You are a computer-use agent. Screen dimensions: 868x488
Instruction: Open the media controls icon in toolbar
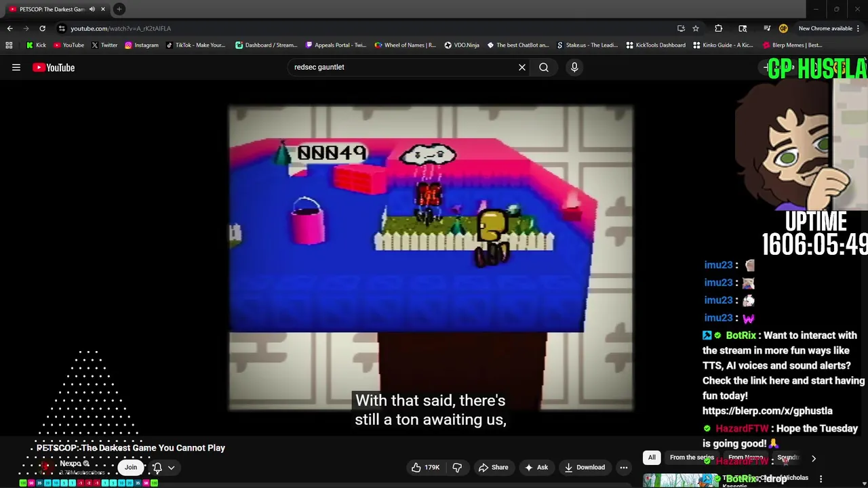pos(767,28)
